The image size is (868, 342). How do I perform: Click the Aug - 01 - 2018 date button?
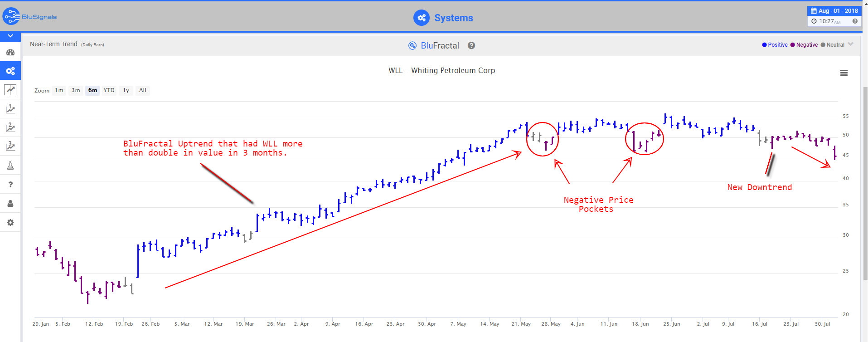tap(834, 10)
